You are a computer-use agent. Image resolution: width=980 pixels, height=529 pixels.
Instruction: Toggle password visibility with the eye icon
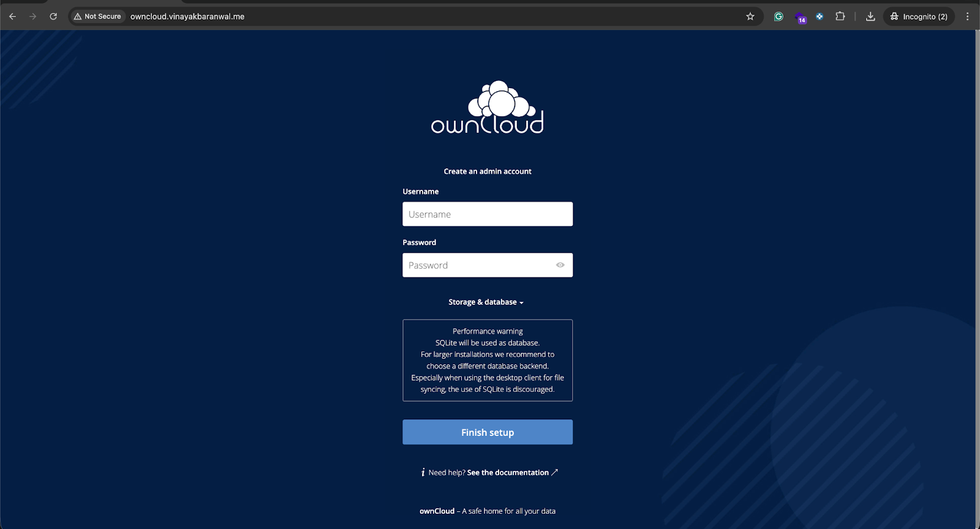560,265
